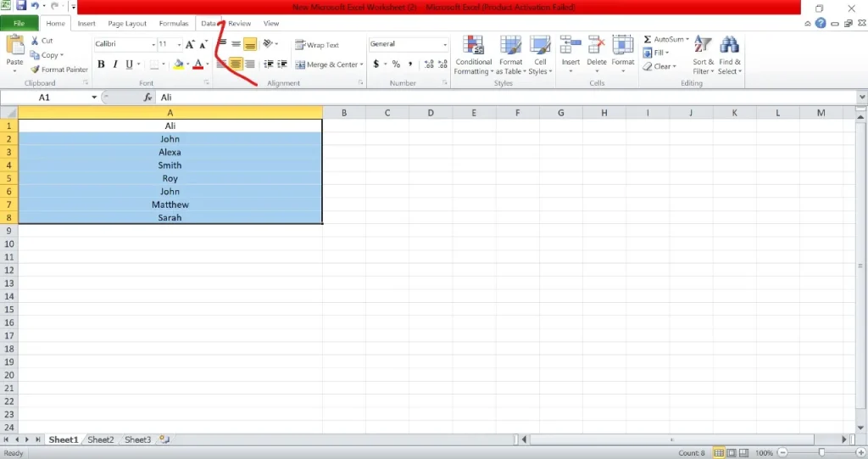Click the Save icon in Quick Access Toolbar
This screenshot has height=459, width=868.
[21, 6]
